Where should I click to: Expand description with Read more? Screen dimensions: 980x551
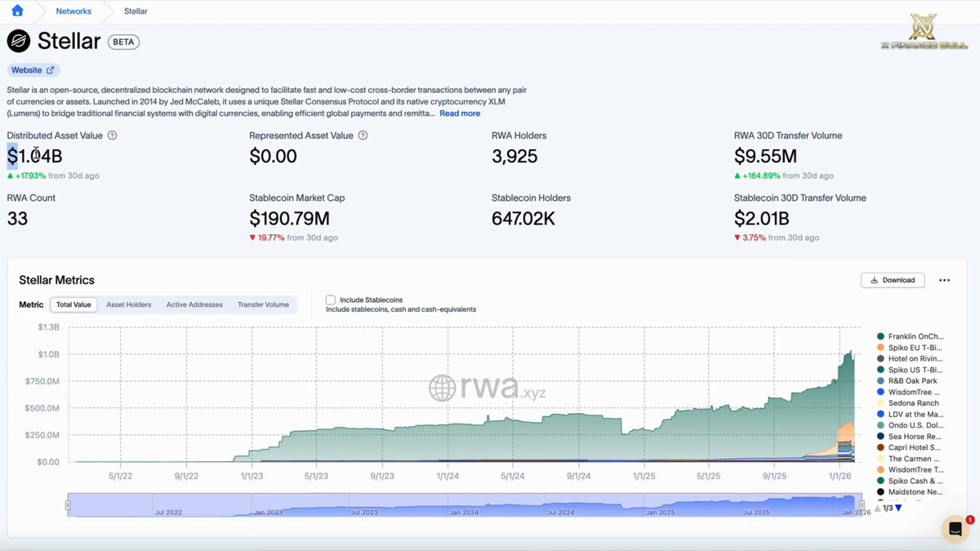tap(460, 113)
